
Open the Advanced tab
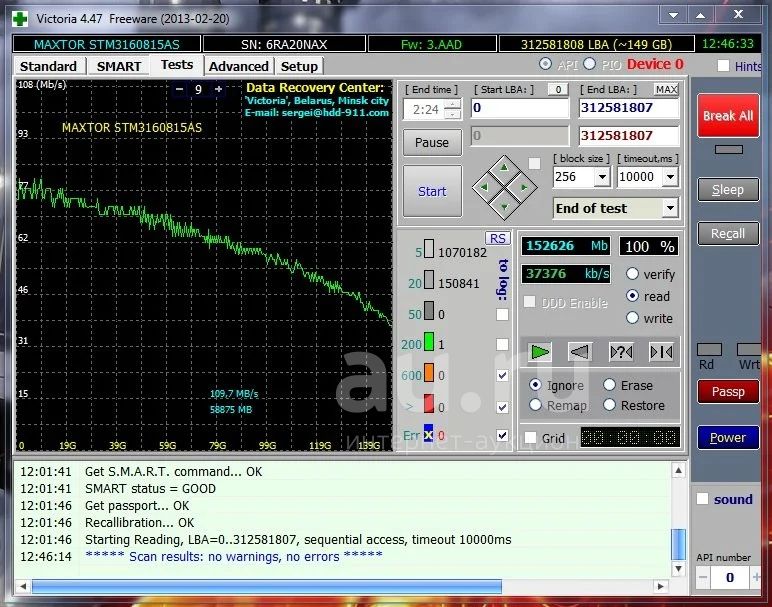pyautogui.click(x=238, y=66)
